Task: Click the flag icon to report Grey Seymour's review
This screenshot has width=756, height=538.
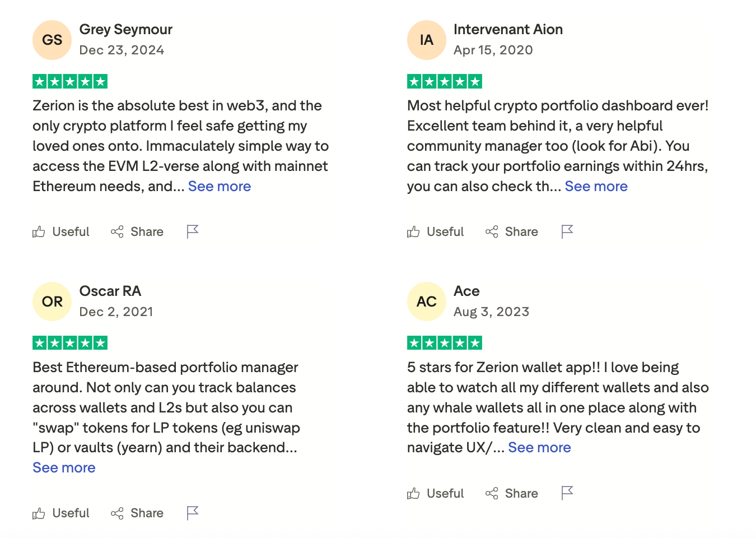Action: pos(192,231)
